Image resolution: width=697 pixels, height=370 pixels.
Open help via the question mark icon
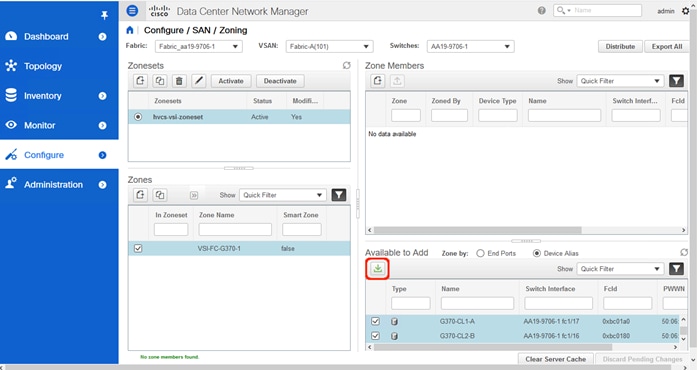pos(541,10)
